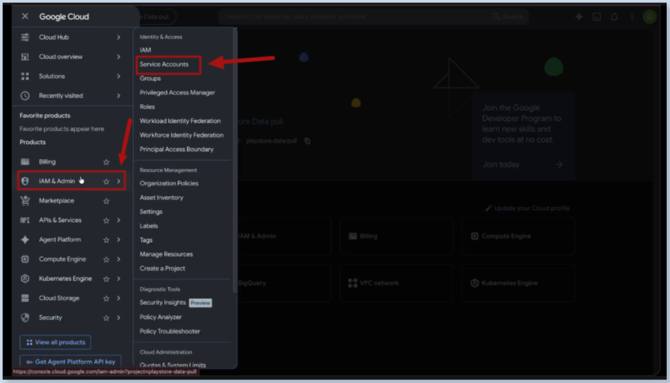670x383 pixels.
Task: Pin Cloud Storage with its star
Action: click(106, 298)
